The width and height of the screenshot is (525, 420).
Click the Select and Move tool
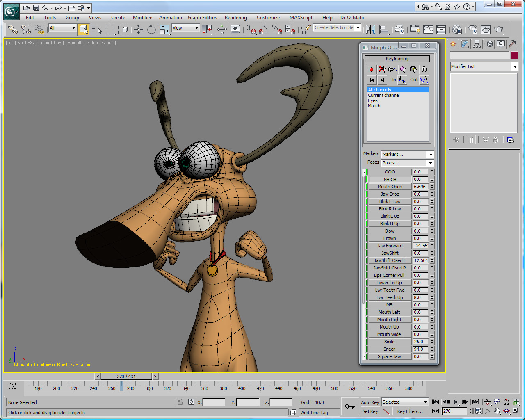pyautogui.click(x=138, y=29)
